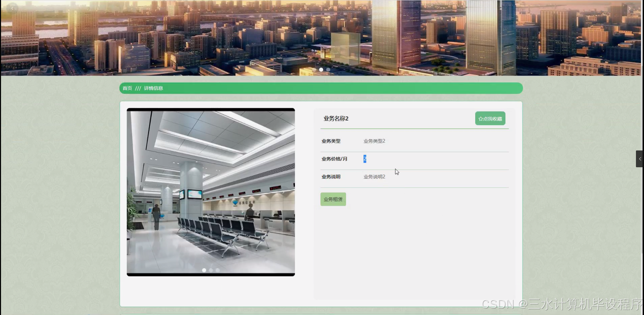Select the second banner carousel indicator dot

[328, 70]
